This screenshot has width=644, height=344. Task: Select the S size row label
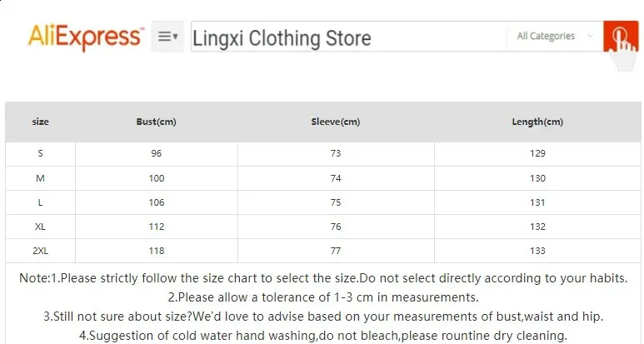(x=40, y=153)
